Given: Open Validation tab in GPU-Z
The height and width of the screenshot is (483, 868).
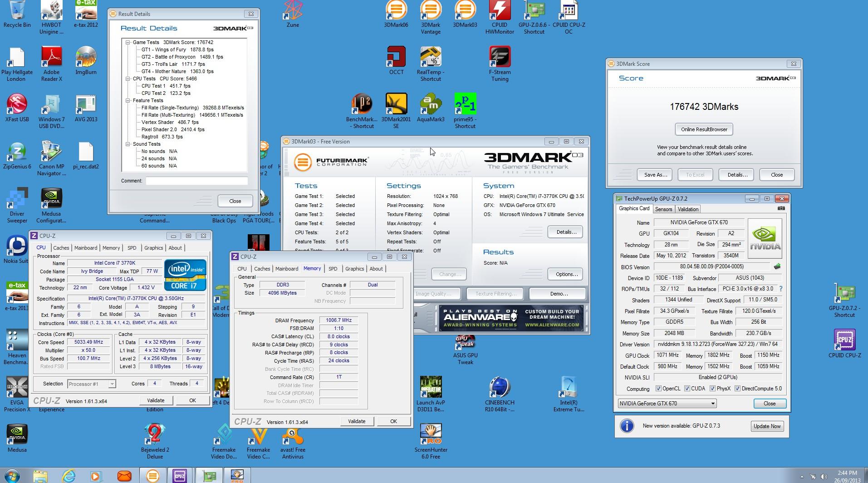Looking at the screenshot, I should 688,209.
